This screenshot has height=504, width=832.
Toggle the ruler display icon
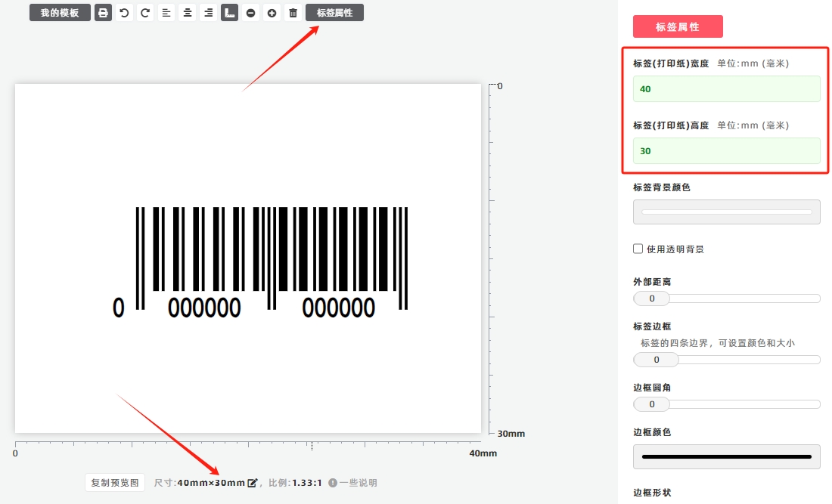pos(229,13)
